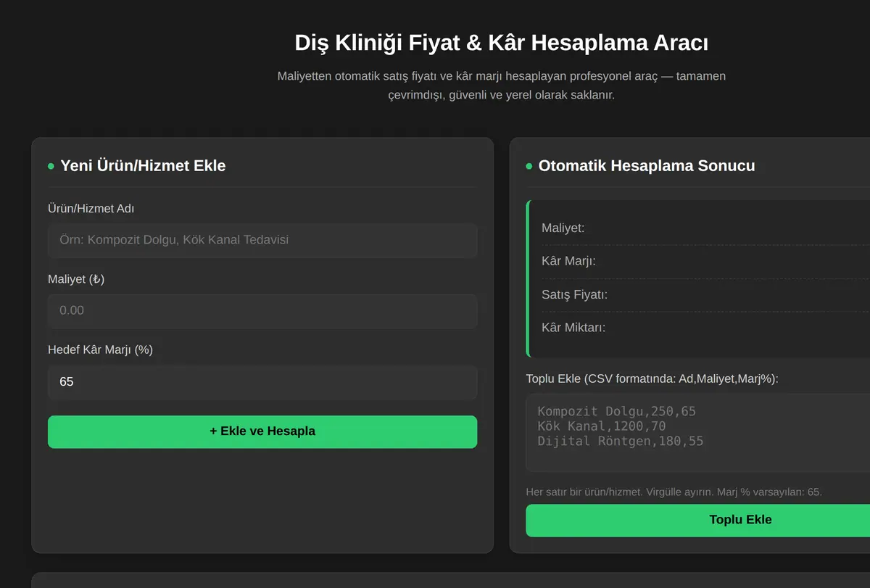Click the + Ekle ve Hesapla button
870x588 pixels.
pyautogui.click(x=262, y=431)
